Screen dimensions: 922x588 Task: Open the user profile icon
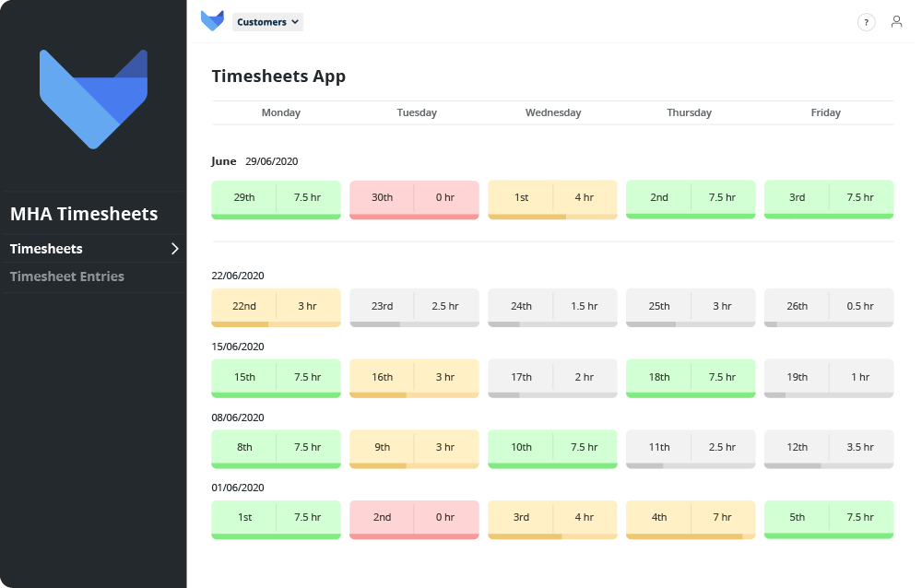tap(896, 22)
